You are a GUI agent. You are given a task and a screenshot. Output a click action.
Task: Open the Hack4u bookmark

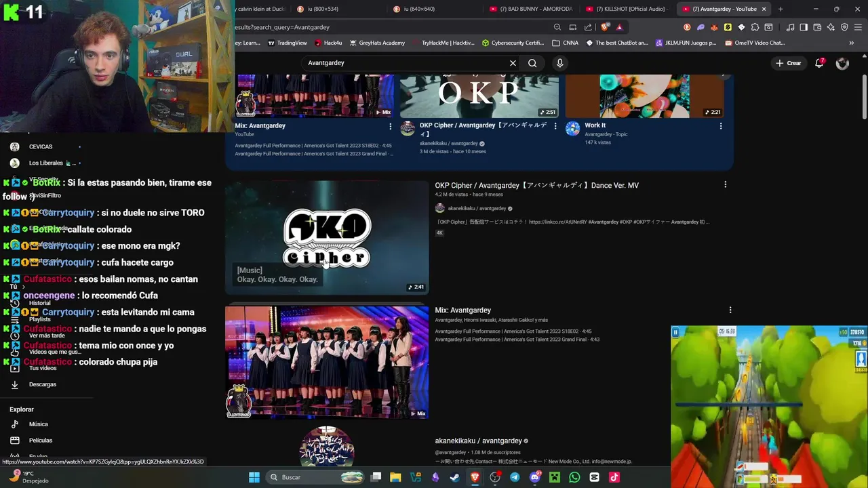click(328, 43)
